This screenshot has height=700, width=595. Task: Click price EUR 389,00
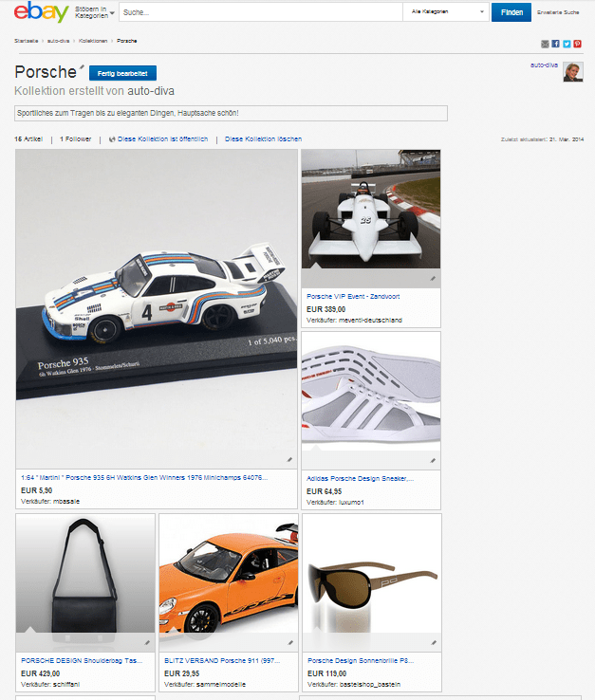pos(325,309)
